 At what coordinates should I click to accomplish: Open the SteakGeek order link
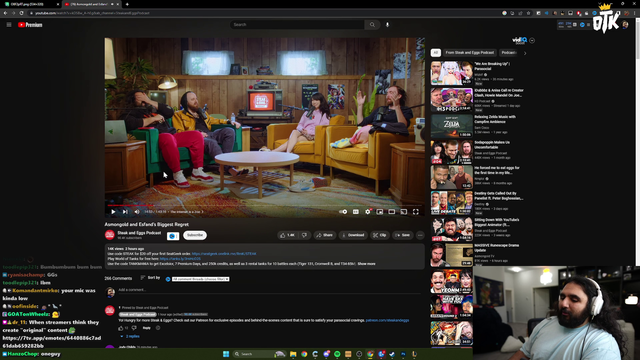point(224,253)
